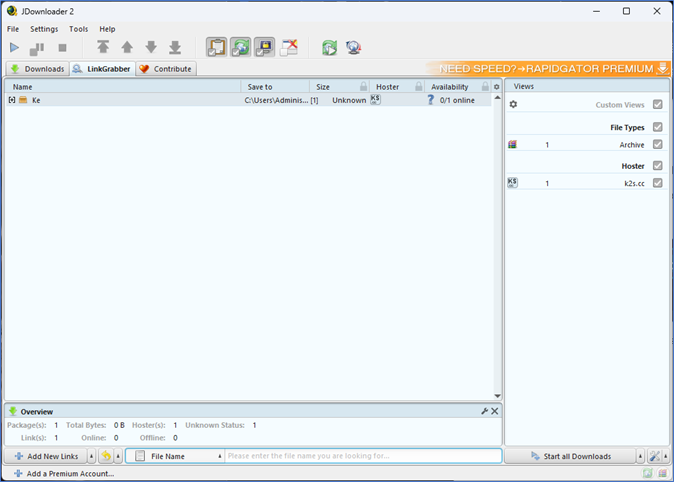This screenshot has width=674, height=482.
Task: Open Custom Views gear settings
Action: pos(514,105)
